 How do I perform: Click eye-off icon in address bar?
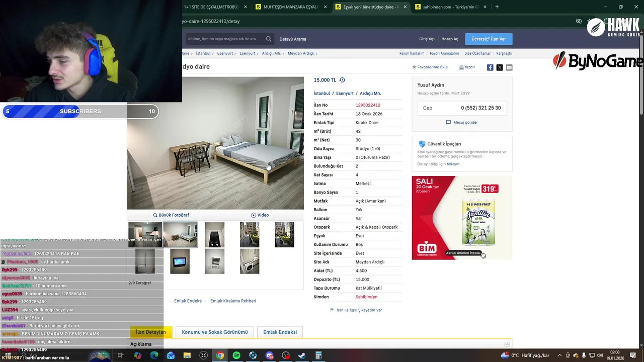pos(579,21)
